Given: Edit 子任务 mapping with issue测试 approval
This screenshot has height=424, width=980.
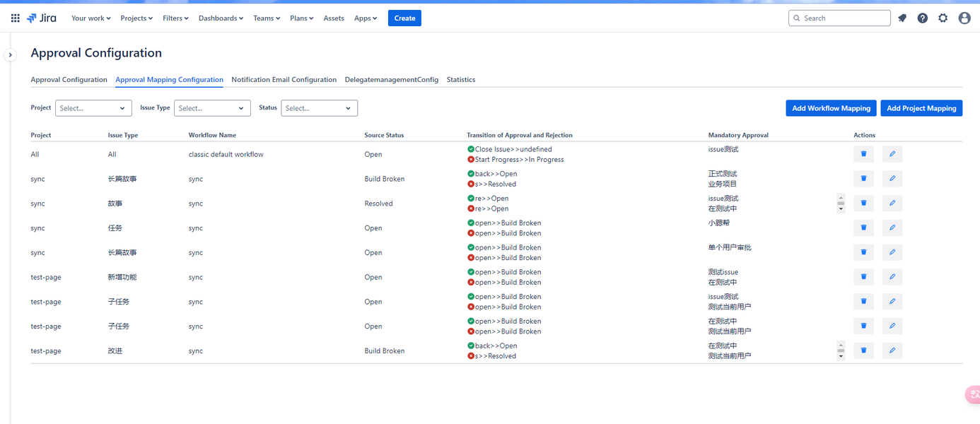Looking at the screenshot, I should click(x=892, y=302).
